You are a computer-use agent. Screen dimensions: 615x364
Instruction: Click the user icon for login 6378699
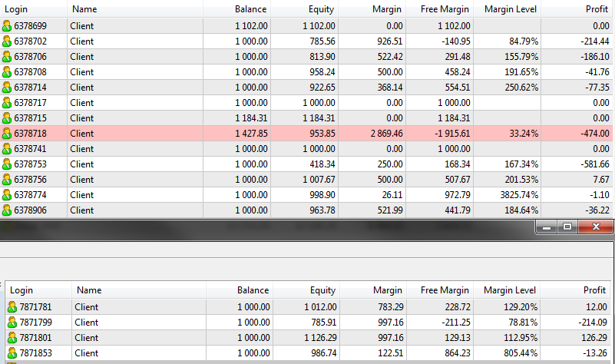coord(7,26)
